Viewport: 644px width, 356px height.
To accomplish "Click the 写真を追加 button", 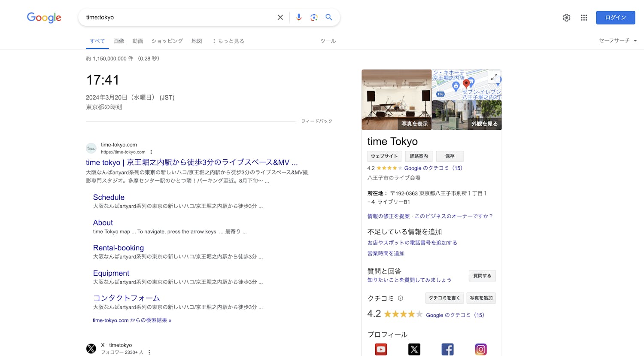I will (x=481, y=298).
